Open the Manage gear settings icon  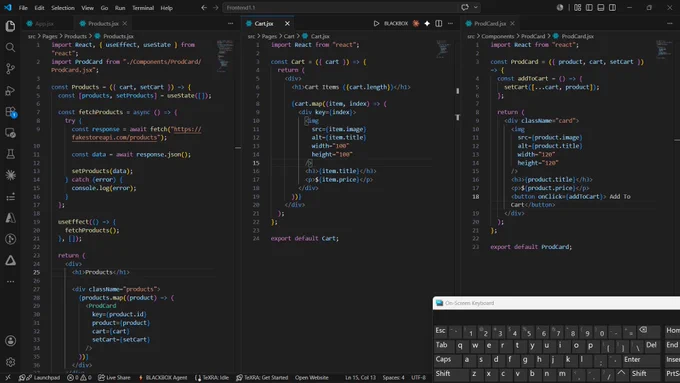[x=10, y=362]
